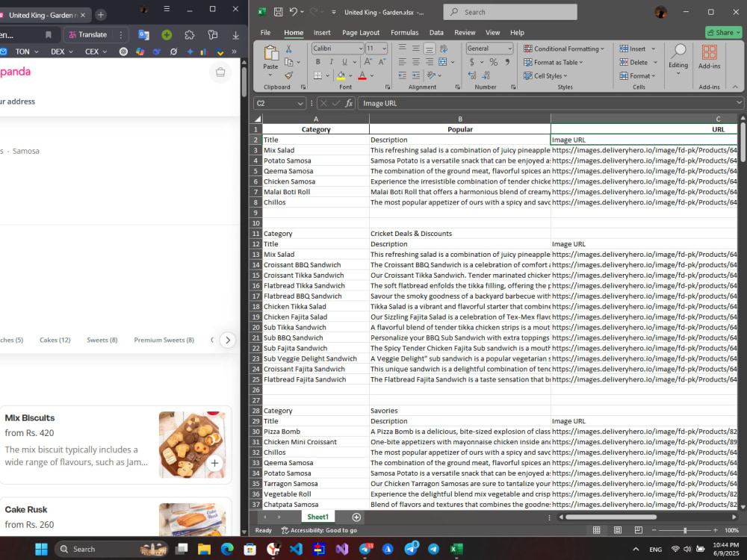Click Decrease Indent icon
Screen dimensions: 747x560
coord(403,75)
